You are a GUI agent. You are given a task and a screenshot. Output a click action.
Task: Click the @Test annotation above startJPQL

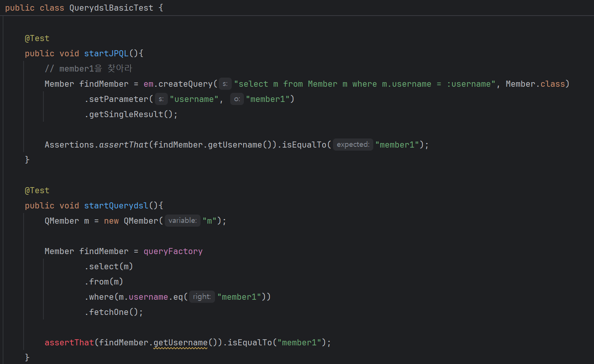point(37,38)
